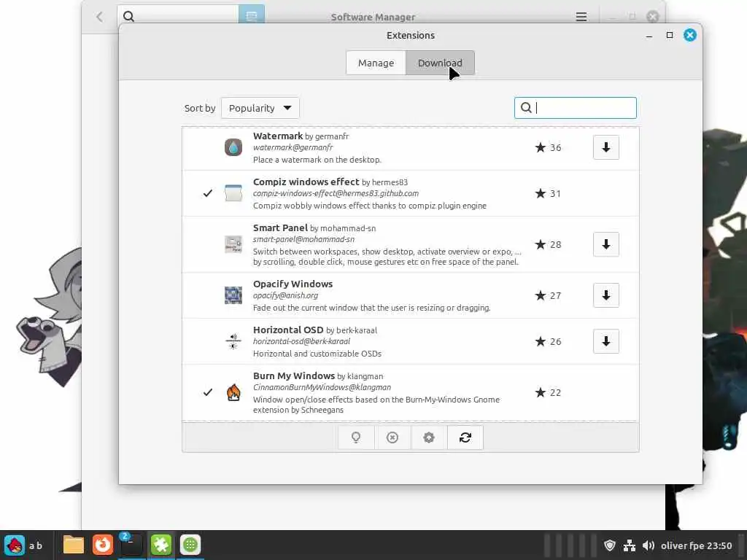Click the refresh arrows toolbar button
Image resolution: width=747 pixels, height=560 pixels.
pos(465,437)
